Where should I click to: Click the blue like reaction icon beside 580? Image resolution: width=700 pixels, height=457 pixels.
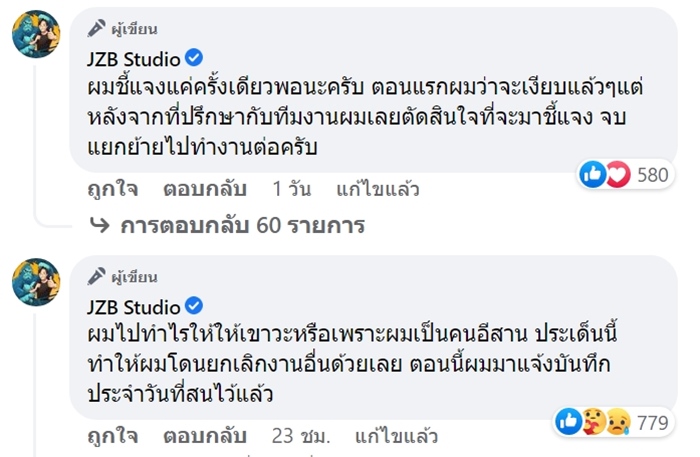pyautogui.click(x=593, y=175)
